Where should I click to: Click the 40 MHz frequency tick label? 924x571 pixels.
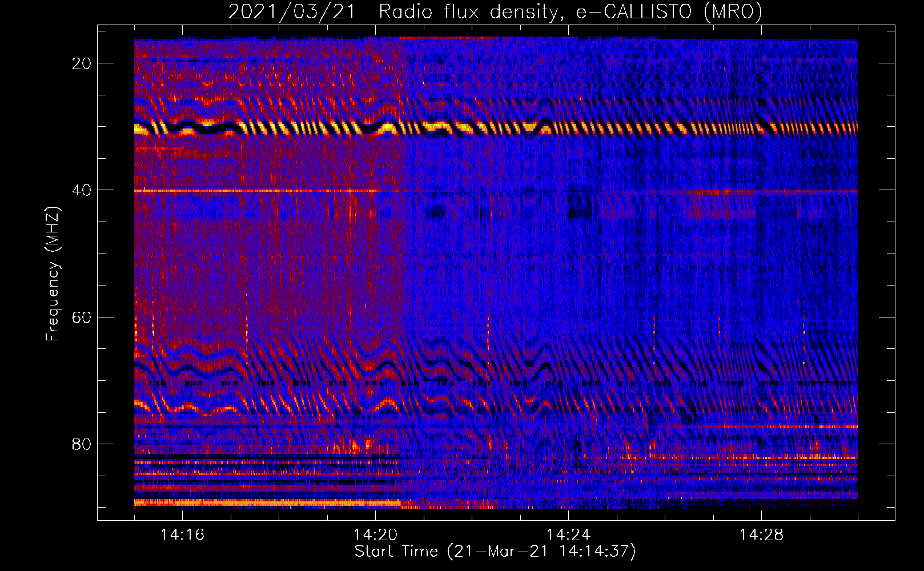click(x=82, y=190)
